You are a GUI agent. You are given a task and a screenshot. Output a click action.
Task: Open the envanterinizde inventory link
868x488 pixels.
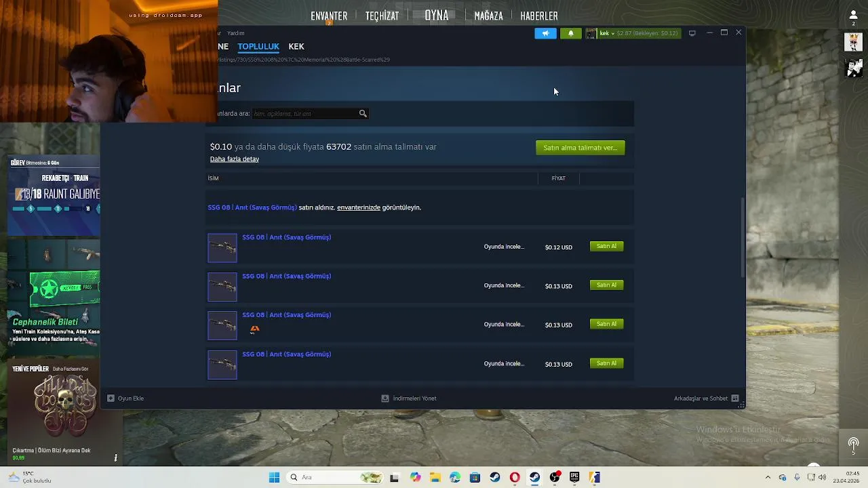click(x=359, y=207)
